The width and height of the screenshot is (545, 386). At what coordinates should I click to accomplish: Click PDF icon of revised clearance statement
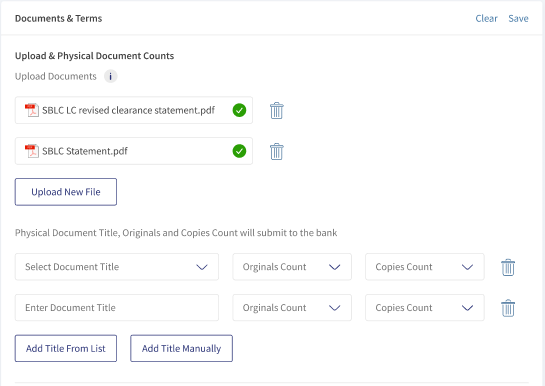point(32,110)
